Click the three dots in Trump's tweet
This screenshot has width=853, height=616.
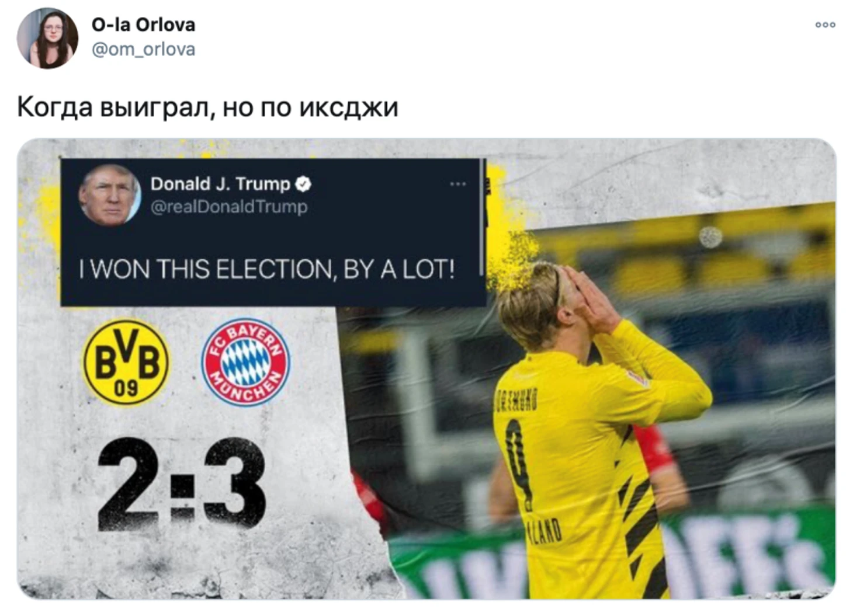click(x=458, y=184)
